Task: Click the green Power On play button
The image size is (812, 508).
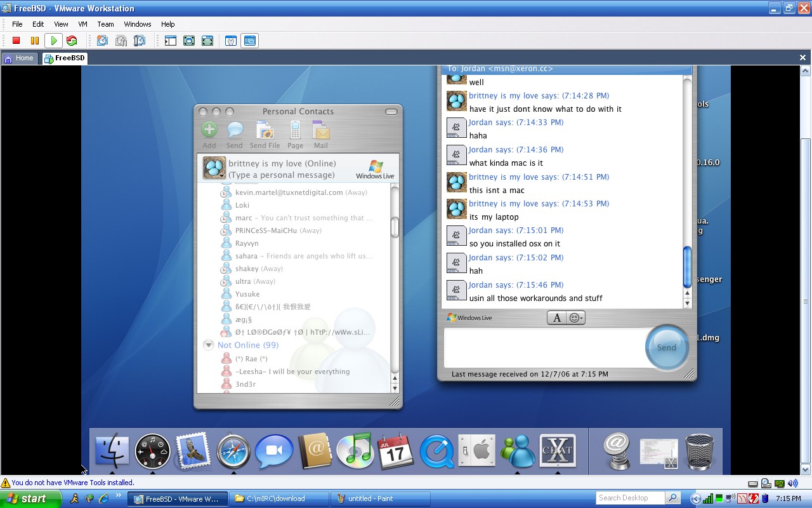Action: [x=53, y=41]
